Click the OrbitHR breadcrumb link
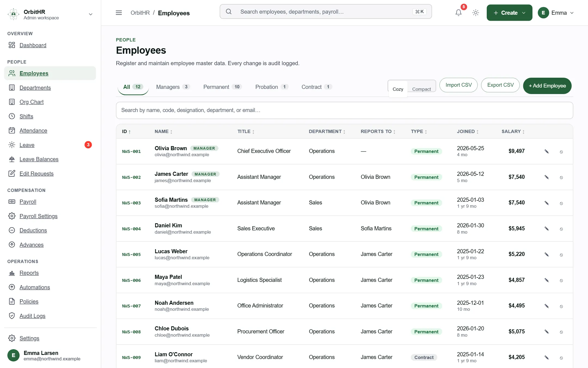 pyautogui.click(x=140, y=13)
